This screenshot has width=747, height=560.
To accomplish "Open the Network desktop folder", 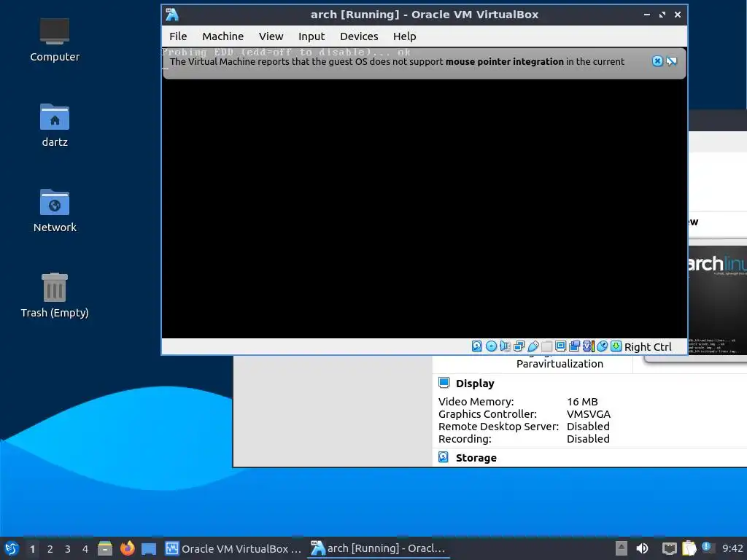I will click(54, 211).
